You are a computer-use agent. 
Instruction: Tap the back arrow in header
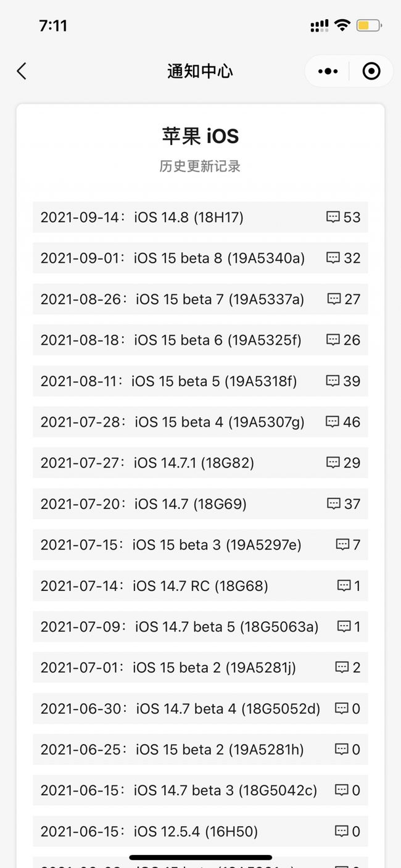(x=22, y=72)
